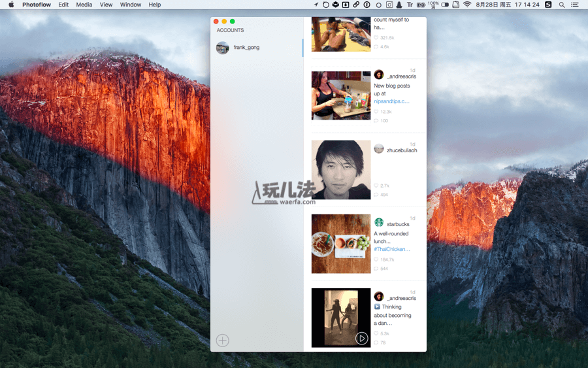
Task: Click zhucebuliaoh's profile avatar
Action: 379,148
